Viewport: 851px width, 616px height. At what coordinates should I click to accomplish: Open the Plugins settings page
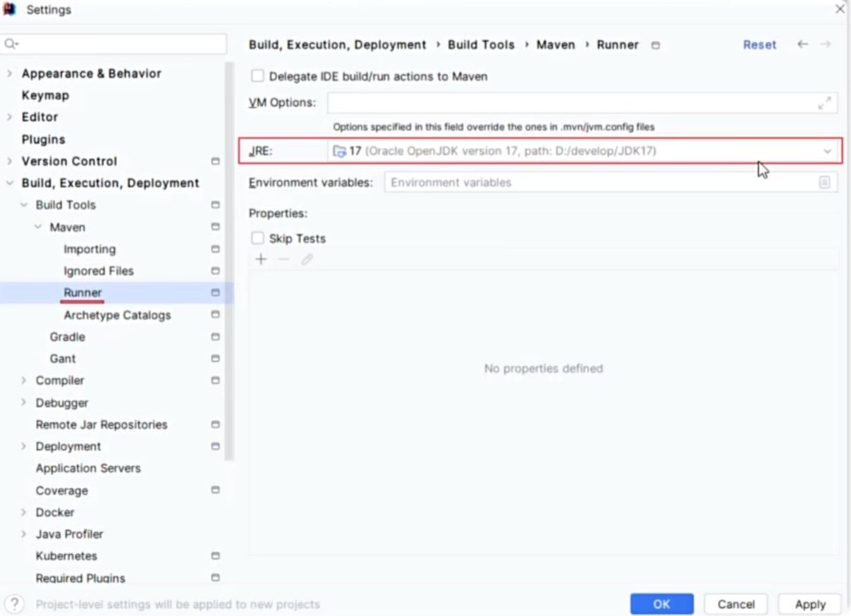tap(43, 140)
